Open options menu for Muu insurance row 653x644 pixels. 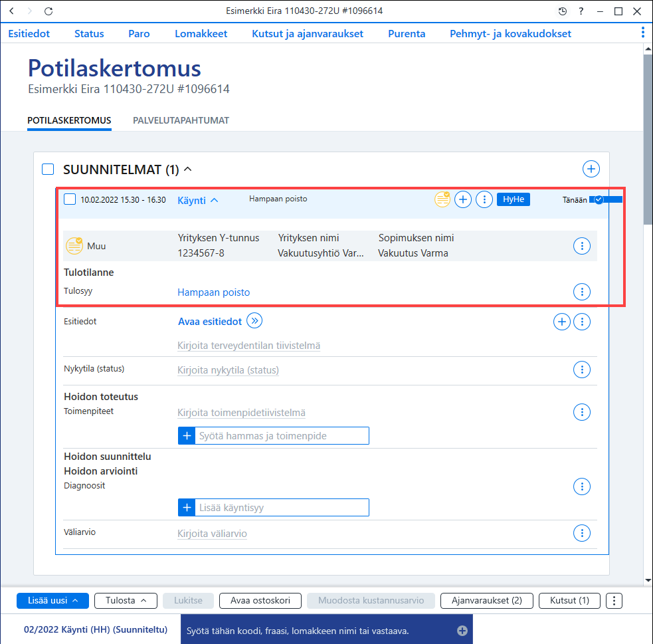[582, 246]
